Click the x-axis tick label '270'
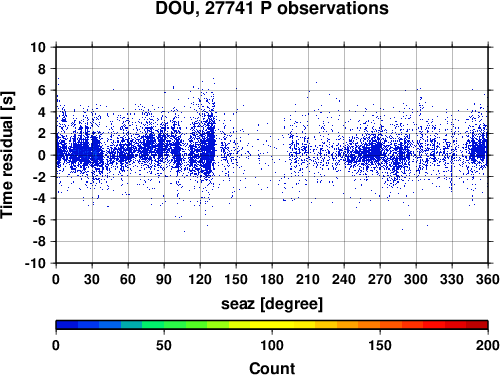Image resolution: width=500 pixels, height=375 pixels. (x=380, y=279)
